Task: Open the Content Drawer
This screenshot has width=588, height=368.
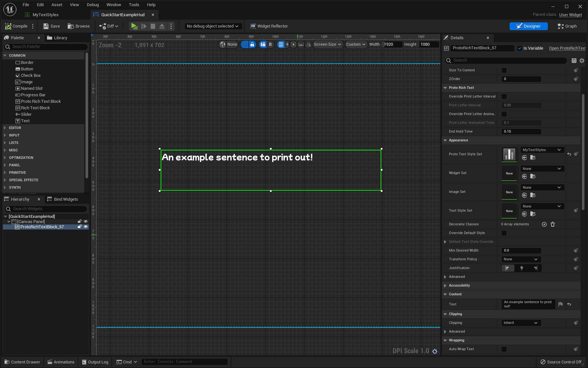Action: tap(22, 362)
